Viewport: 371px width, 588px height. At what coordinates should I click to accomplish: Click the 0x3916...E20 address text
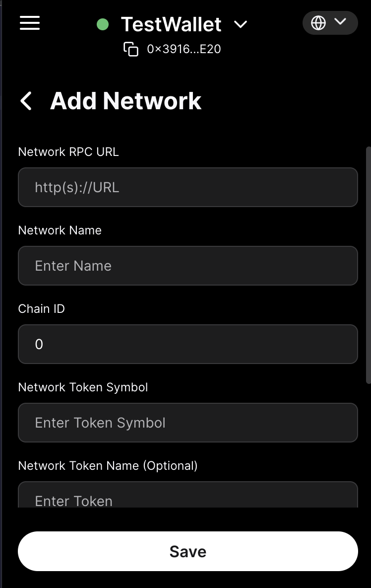(184, 49)
